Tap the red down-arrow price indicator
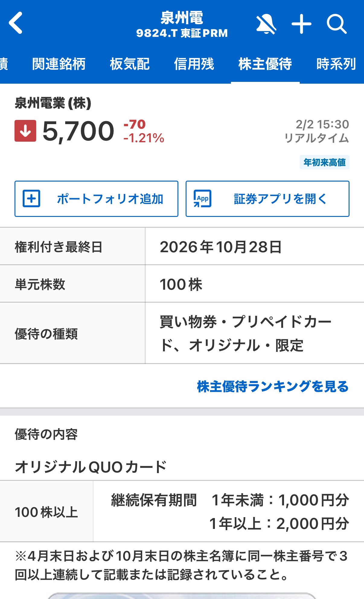 point(25,131)
